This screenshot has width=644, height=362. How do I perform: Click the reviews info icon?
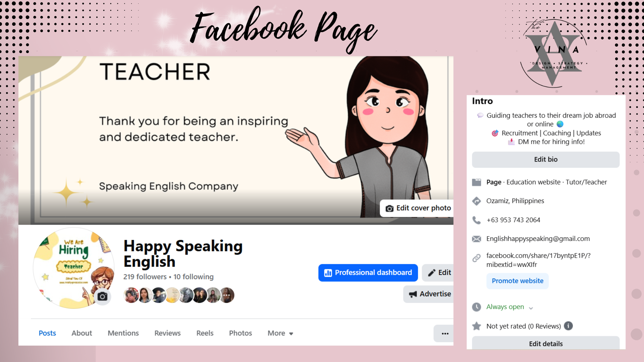[x=568, y=326]
